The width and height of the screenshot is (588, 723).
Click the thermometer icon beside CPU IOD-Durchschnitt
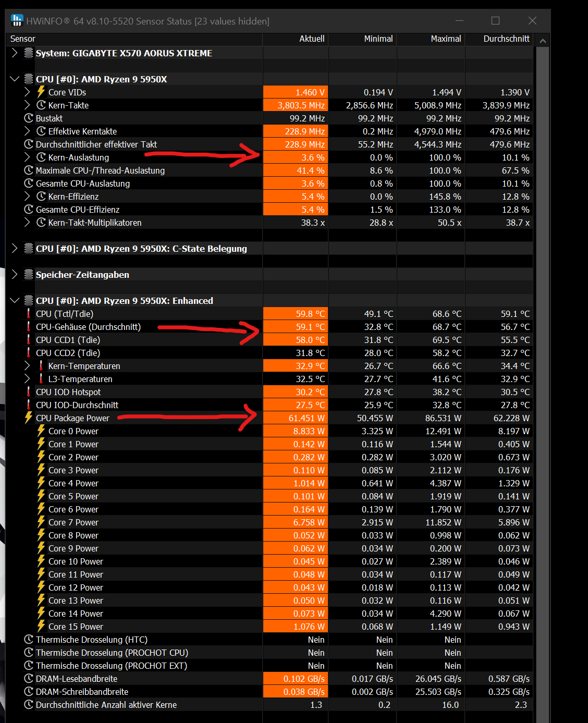[29, 405]
